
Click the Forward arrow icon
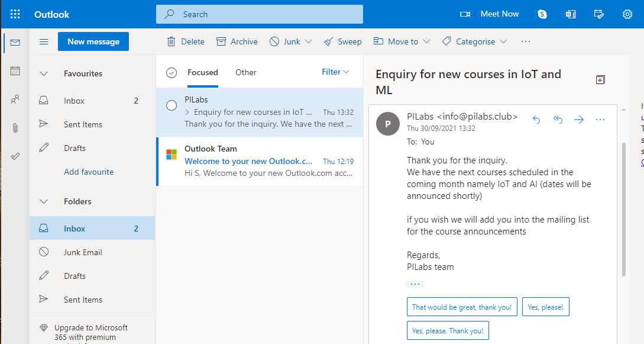coord(579,120)
